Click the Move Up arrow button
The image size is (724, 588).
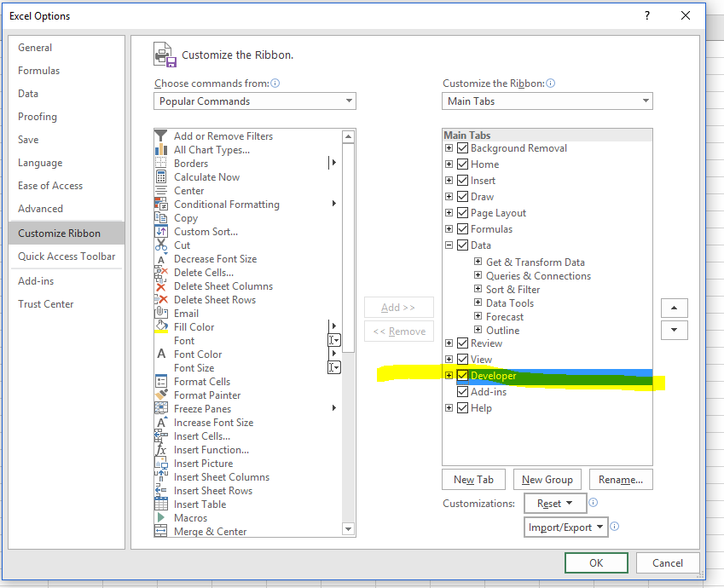(x=675, y=308)
